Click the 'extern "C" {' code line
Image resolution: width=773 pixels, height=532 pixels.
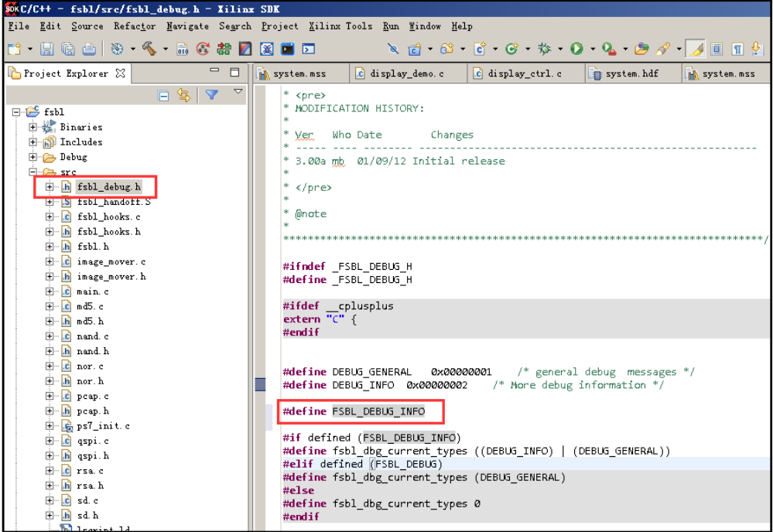click(320, 319)
